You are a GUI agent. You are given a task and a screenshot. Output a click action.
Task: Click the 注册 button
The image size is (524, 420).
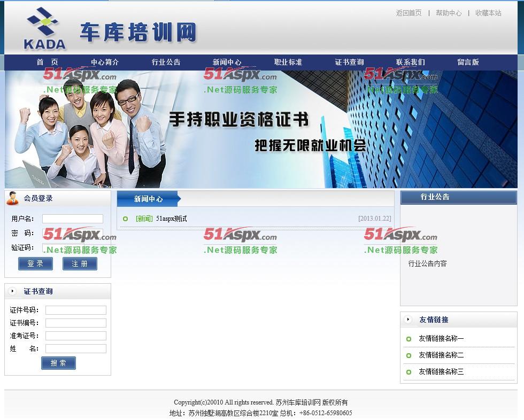pos(80,263)
